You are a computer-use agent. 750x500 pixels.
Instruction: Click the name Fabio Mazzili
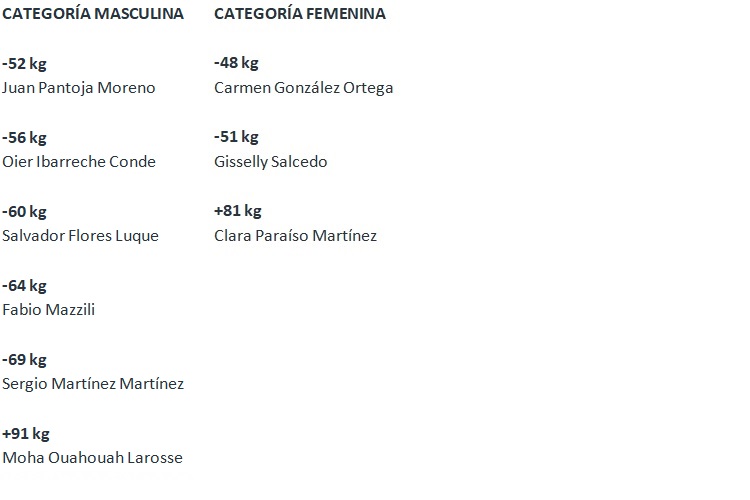click(48, 310)
